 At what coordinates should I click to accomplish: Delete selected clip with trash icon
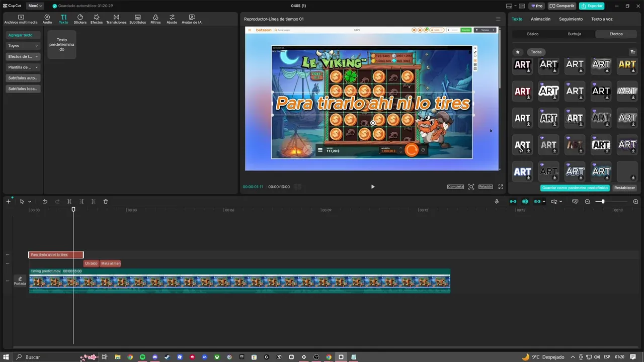pyautogui.click(x=106, y=202)
